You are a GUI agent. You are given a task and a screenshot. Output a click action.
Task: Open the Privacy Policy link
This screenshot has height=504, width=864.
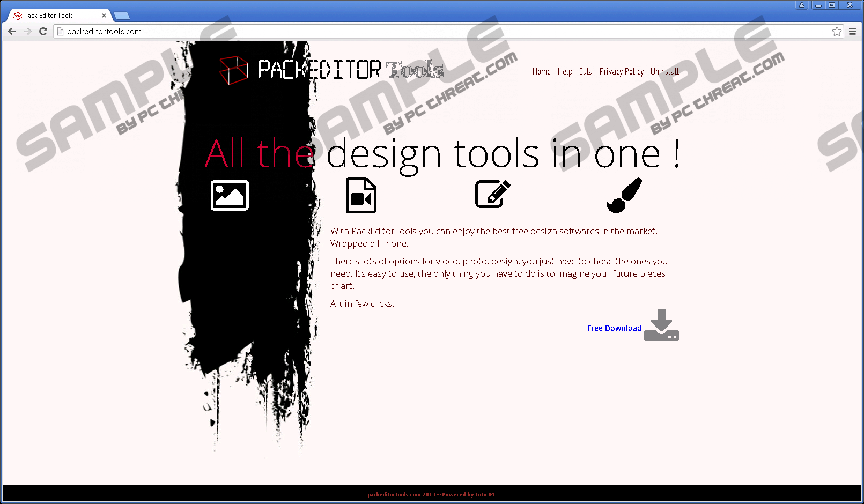621,72
